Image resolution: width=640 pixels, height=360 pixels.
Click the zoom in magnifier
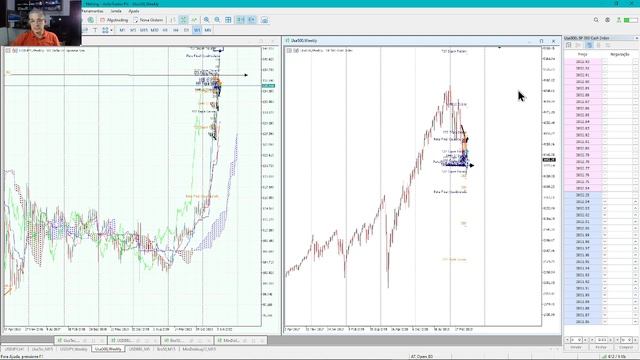tap(207, 20)
